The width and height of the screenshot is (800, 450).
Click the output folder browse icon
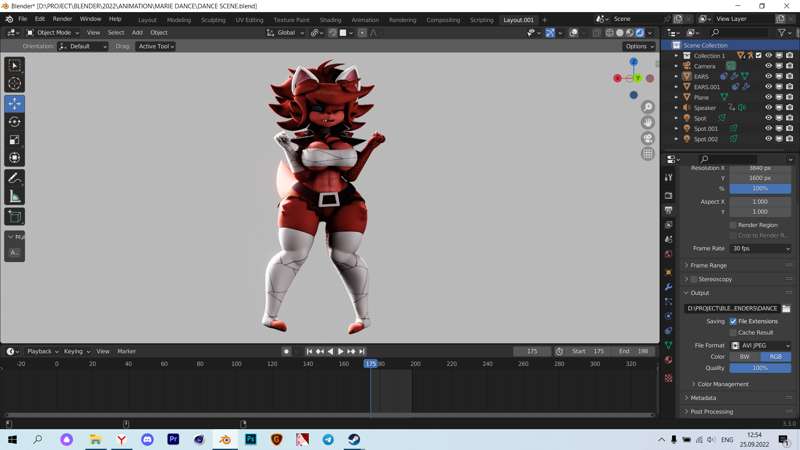click(786, 308)
